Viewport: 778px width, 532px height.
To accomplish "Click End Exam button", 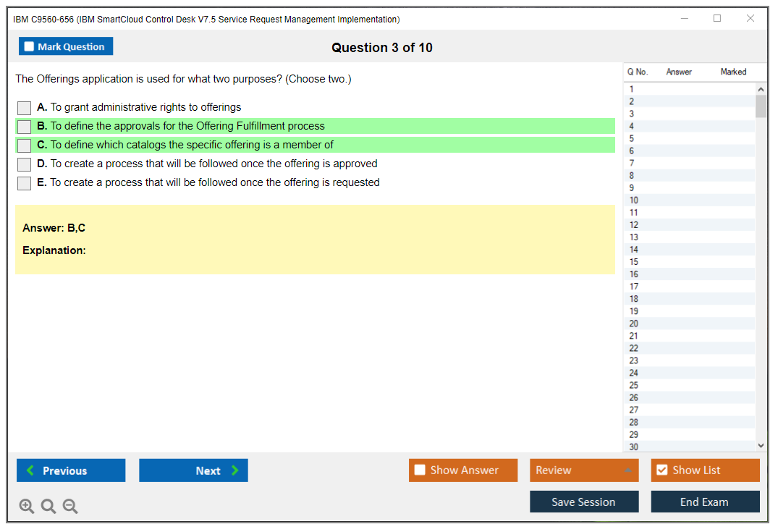I will (705, 502).
